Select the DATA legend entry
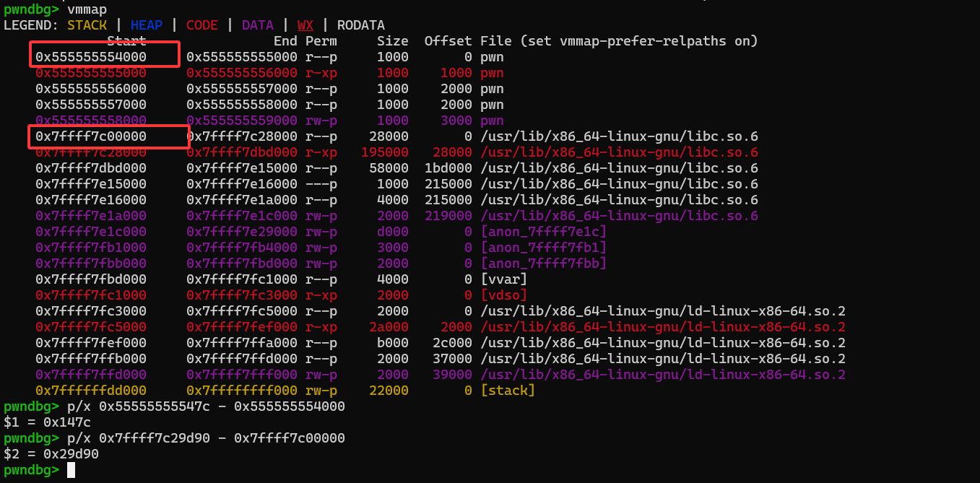The height and width of the screenshot is (483, 980). coord(257,25)
